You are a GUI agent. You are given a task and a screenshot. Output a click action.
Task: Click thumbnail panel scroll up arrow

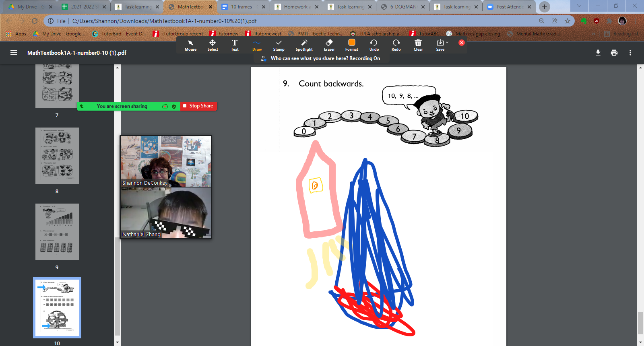[118, 67]
